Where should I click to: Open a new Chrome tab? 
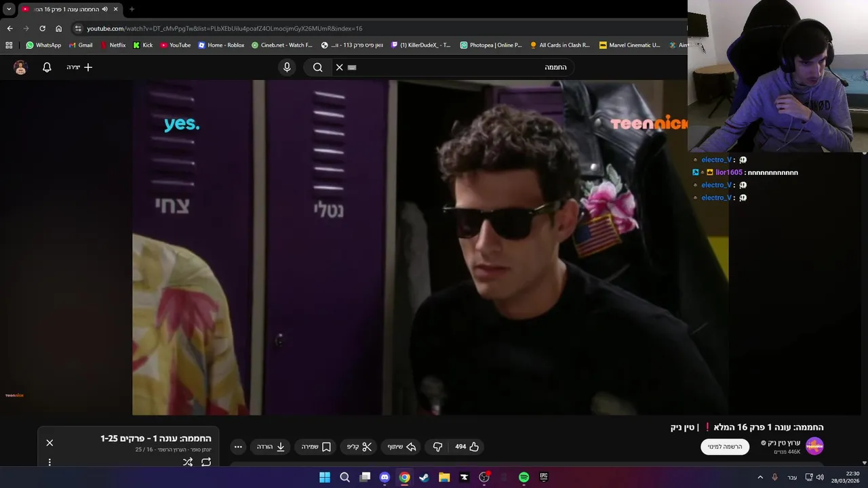click(132, 9)
